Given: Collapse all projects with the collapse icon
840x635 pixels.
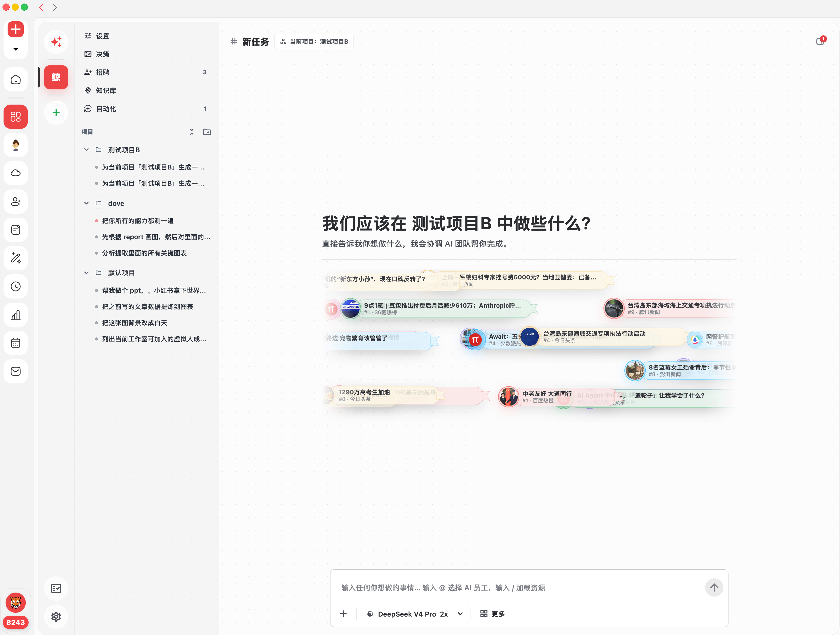Looking at the screenshot, I should 192,132.
